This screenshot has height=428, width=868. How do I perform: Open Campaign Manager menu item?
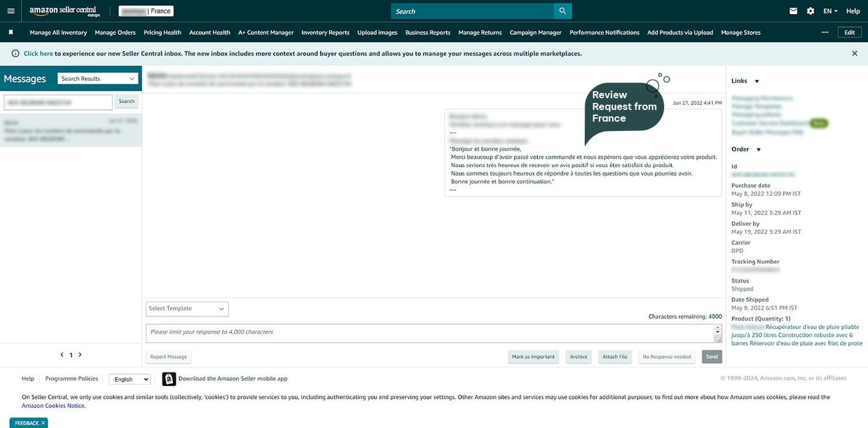[535, 33]
